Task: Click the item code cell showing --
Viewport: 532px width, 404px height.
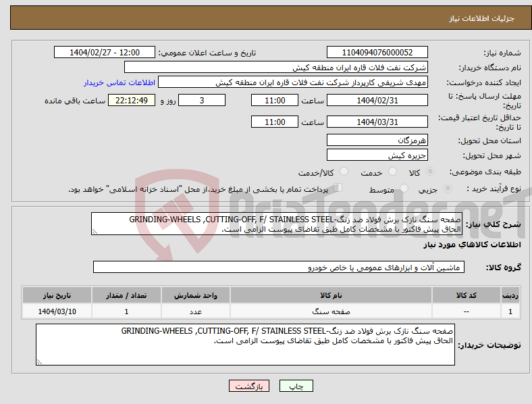Action: [467, 311]
